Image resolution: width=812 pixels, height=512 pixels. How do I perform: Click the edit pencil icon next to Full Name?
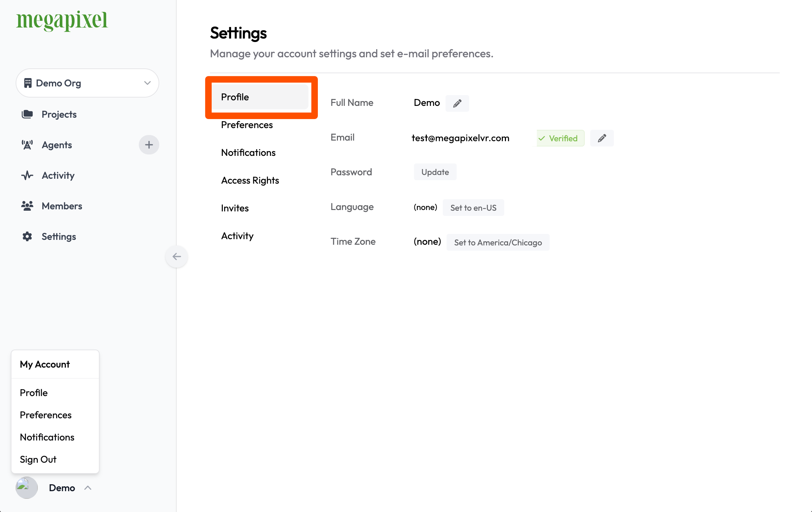pyautogui.click(x=457, y=103)
